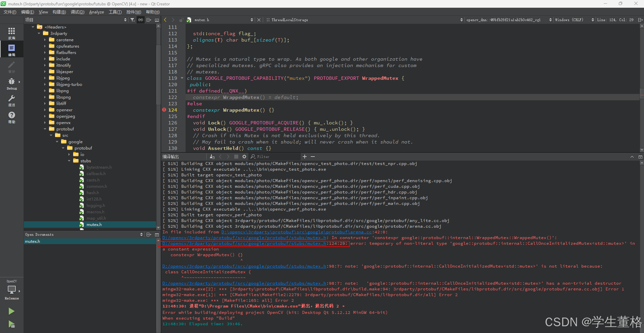Start debugging with play-bug button
644x333 pixels.
tap(11, 324)
